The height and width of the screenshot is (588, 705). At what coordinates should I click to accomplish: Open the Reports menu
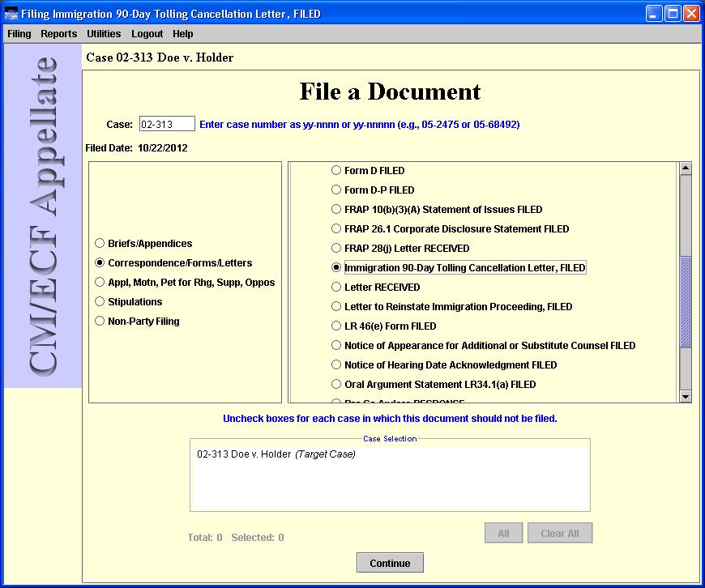[x=59, y=34]
